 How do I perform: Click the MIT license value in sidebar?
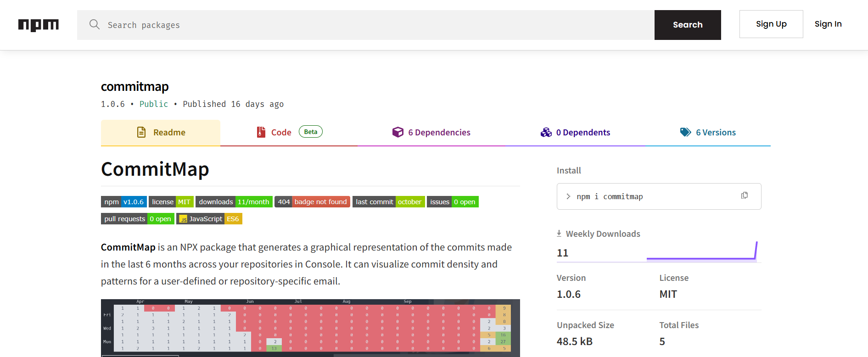[x=668, y=294]
